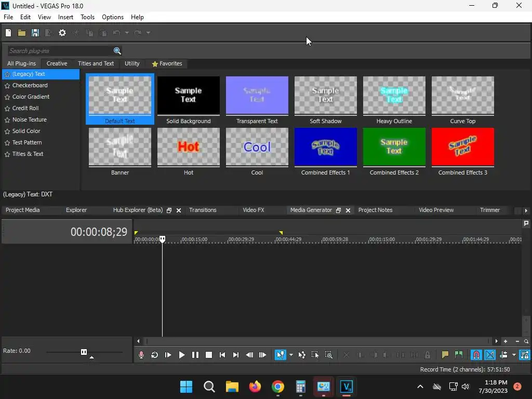Screen dimensions: 532x399
Task: Show the Favorites plug-ins tab
Action: [167, 63]
